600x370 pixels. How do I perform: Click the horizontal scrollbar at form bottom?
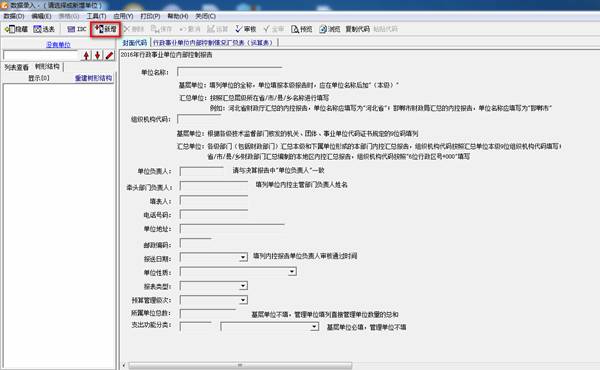click(240, 365)
